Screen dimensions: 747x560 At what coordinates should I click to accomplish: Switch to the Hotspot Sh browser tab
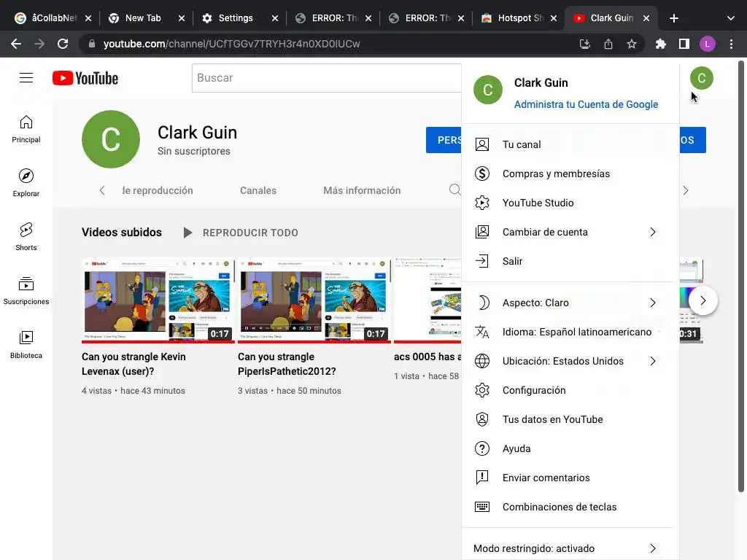click(x=520, y=18)
